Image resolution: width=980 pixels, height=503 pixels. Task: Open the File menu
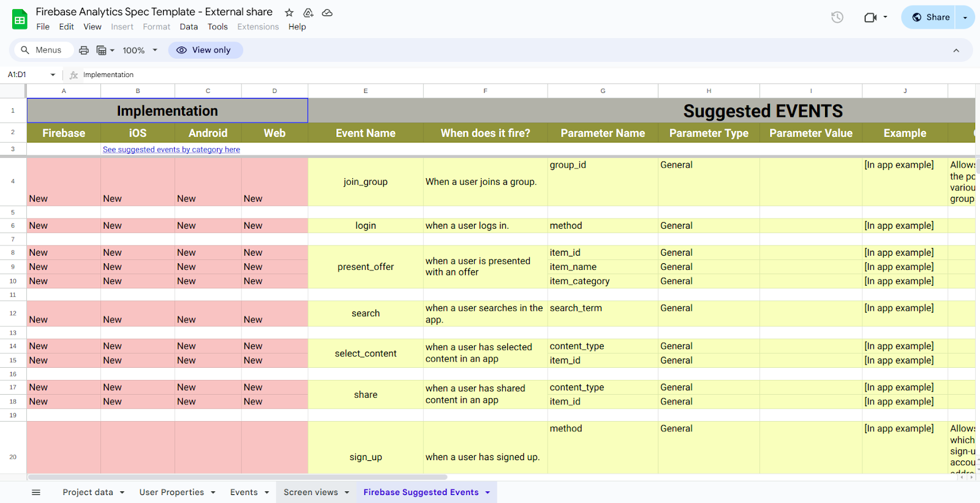[43, 27]
